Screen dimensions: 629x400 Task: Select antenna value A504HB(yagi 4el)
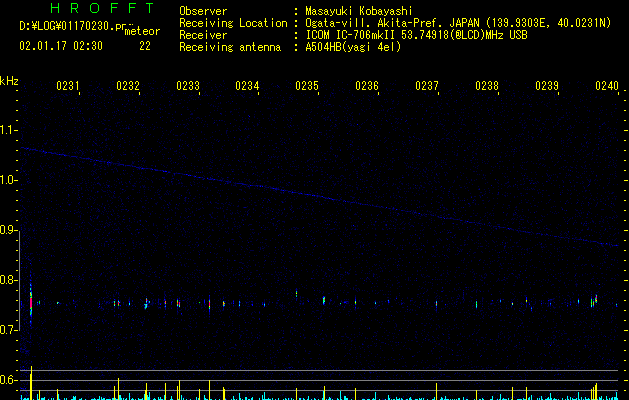coord(353,47)
